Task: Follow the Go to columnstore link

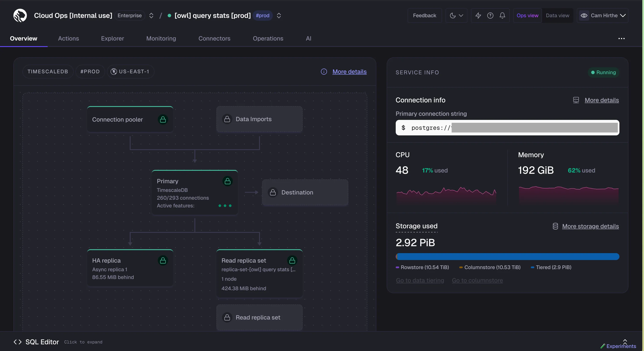Action: click(477, 280)
